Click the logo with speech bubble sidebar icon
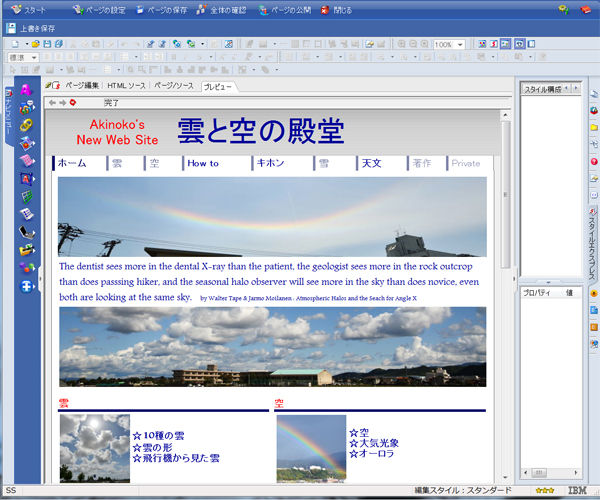600x500 pixels. 27,108
